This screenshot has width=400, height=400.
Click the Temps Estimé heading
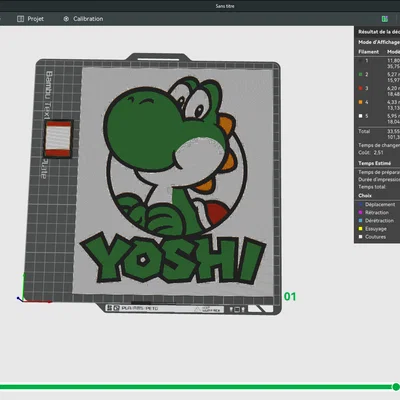(374, 163)
